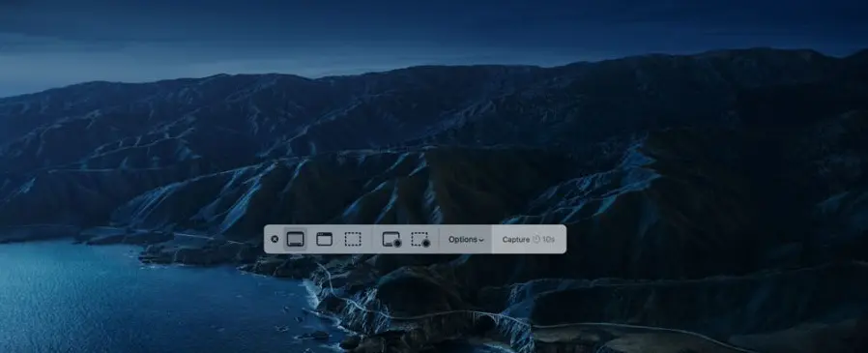Select Record Entire Screen icon
This screenshot has height=353, width=868.
(x=391, y=240)
